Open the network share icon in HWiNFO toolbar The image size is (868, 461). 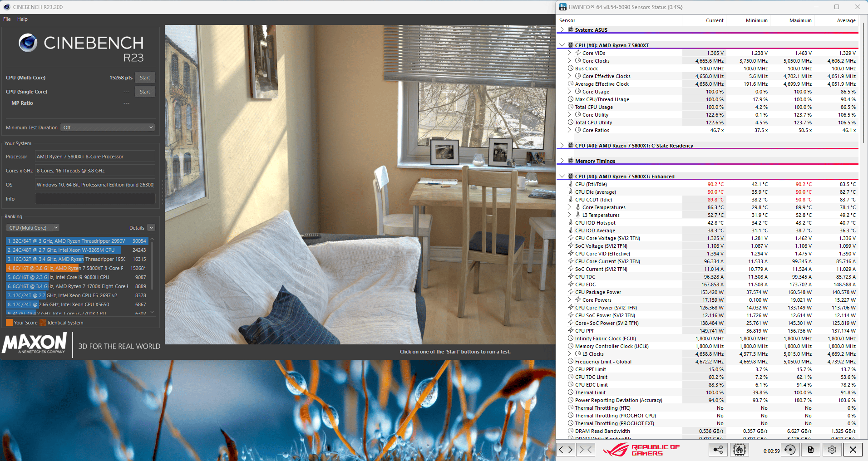point(718,450)
